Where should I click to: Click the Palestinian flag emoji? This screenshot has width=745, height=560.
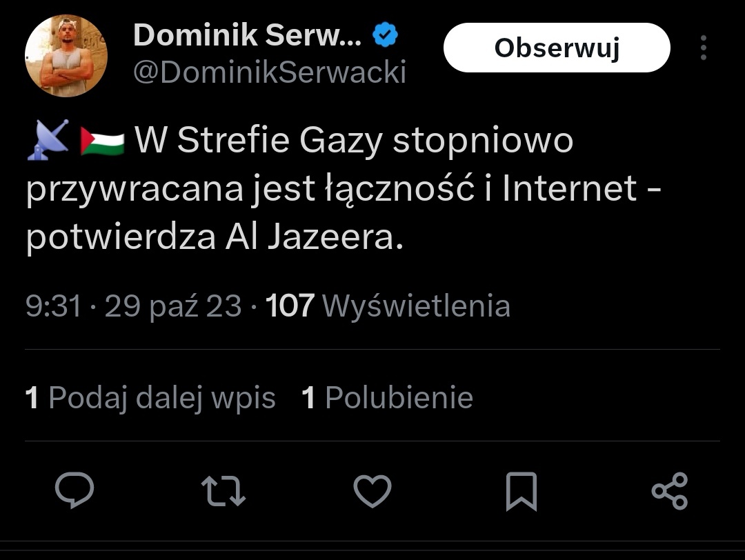click(x=102, y=141)
